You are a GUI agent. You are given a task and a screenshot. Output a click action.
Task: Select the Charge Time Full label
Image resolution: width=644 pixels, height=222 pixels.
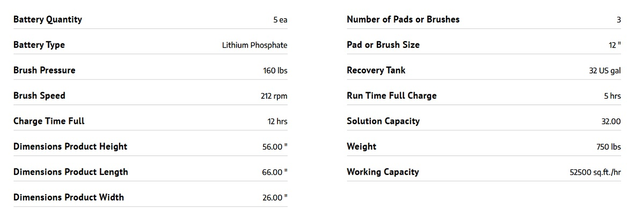click(x=49, y=121)
